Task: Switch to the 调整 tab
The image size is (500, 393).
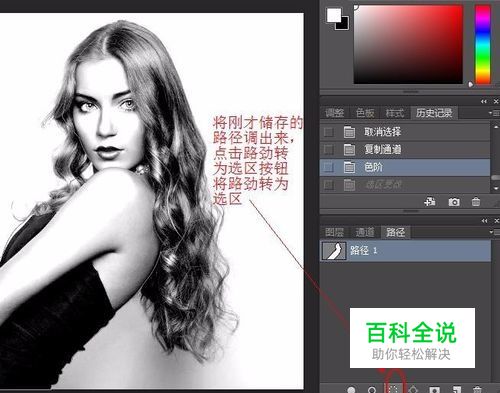Action: (334, 113)
